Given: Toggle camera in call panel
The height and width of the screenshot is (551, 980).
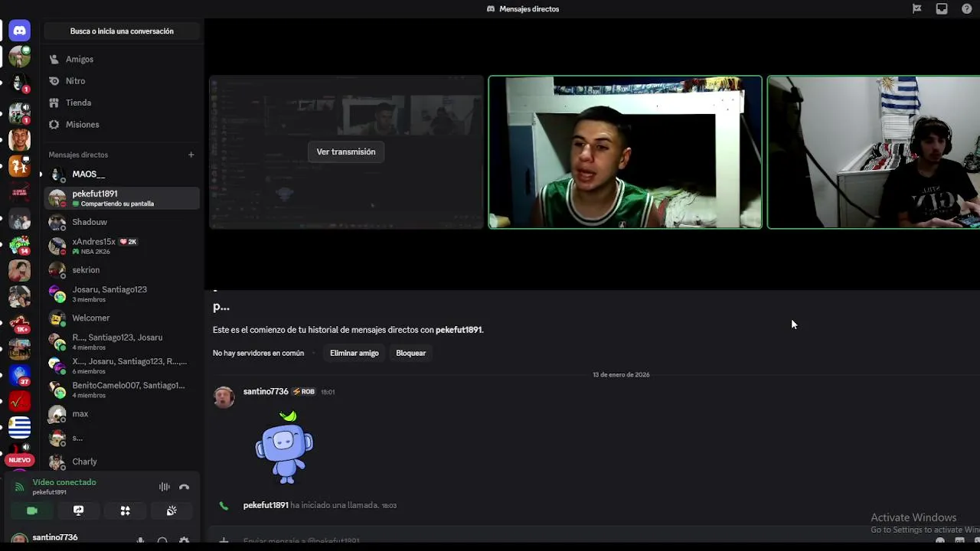Looking at the screenshot, I should (x=32, y=510).
